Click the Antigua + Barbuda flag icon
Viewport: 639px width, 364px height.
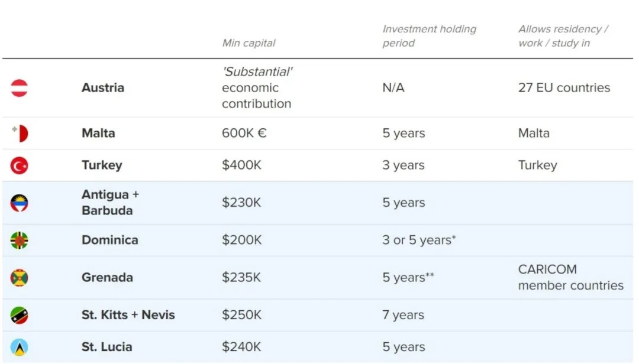point(19,203)
